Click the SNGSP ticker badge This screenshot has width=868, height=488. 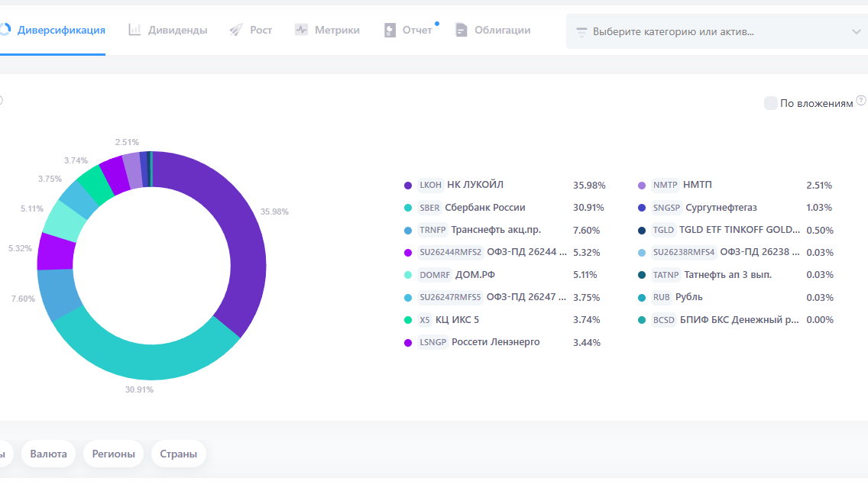coord(666,208)
